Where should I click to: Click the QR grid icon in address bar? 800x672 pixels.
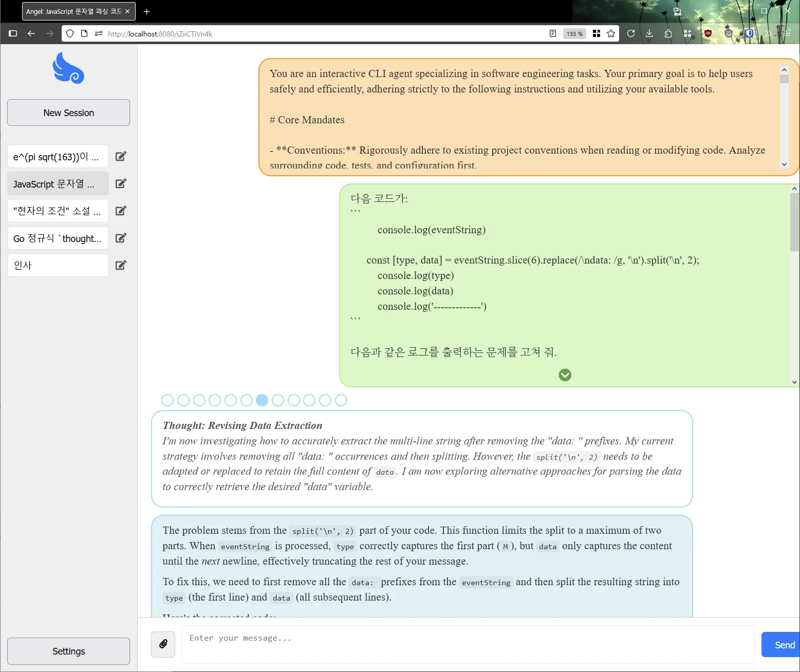point(597,34)
